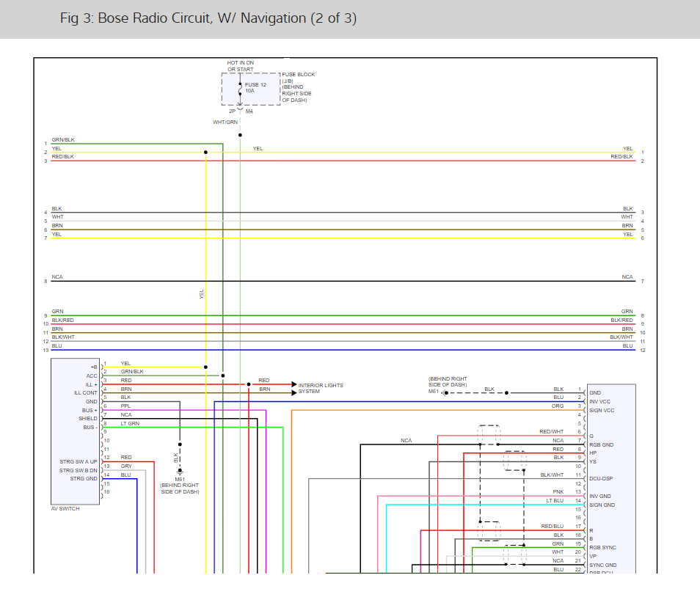Click "GRN/BLK" label at left line 1
The width and height of the screenshot is (700, 597).
point(63,139)
